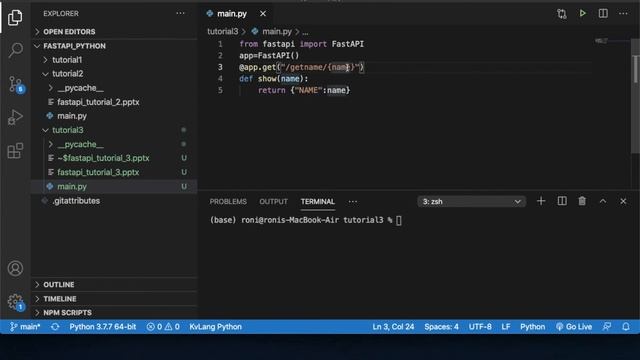Maximize the panel with up chevron

[602, 201]
